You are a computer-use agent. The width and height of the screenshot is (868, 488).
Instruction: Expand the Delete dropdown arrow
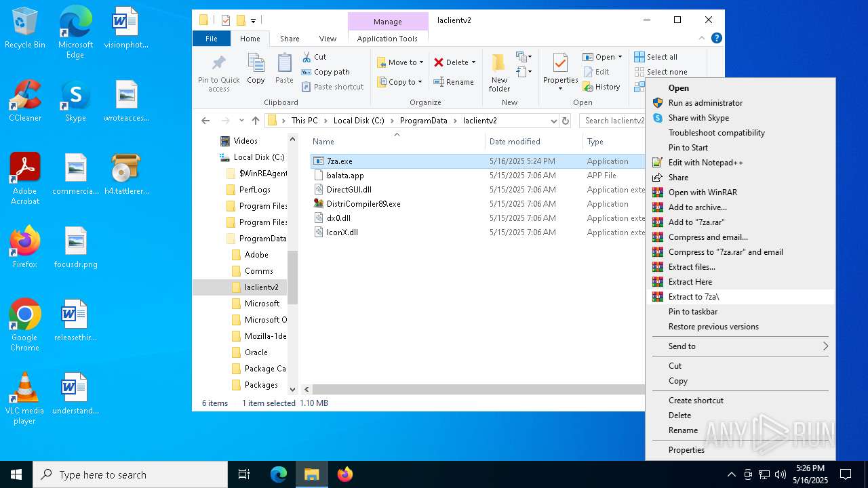tap(473, 62)
